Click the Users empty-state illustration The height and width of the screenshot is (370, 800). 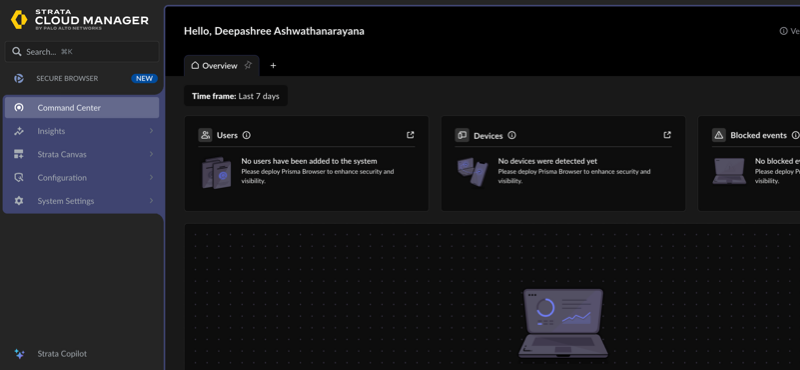[217, 173]
